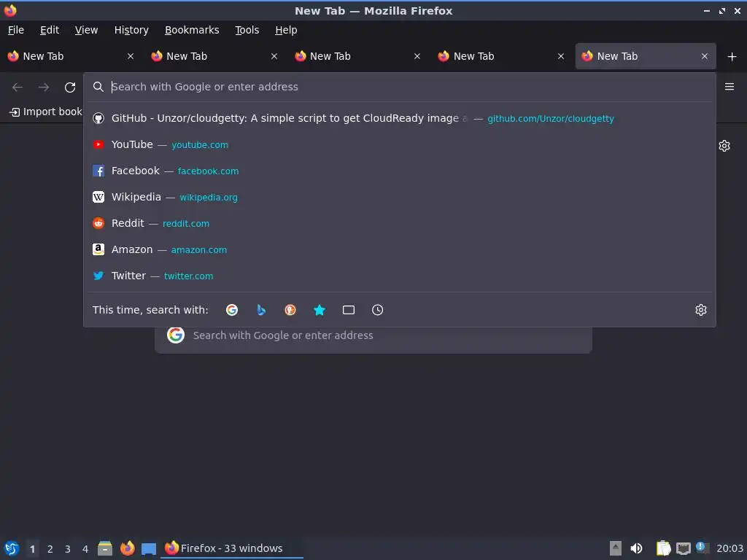This screenshot has height=560, width=747.
Task: Close the third New Tab
Action: tap(417, 56)
